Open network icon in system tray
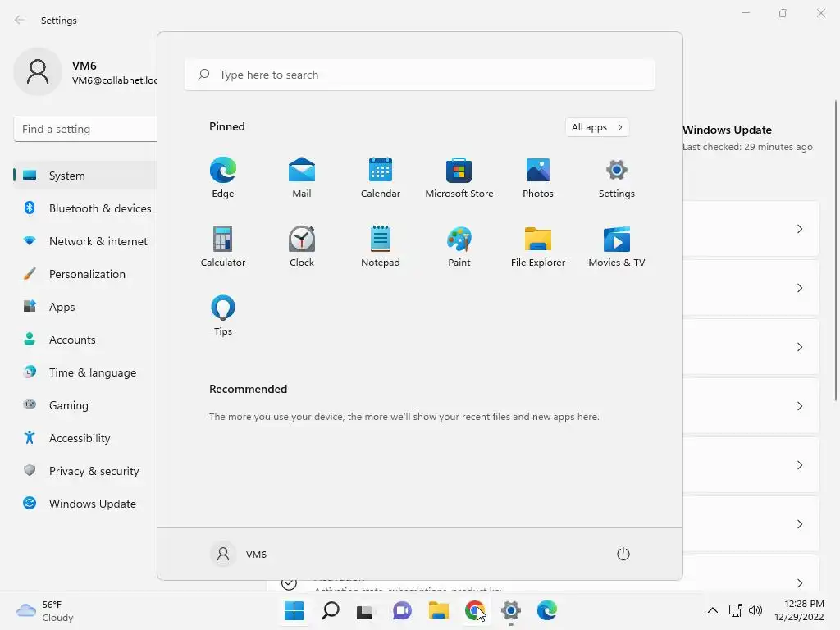The image size is (840, 630). 736,610
